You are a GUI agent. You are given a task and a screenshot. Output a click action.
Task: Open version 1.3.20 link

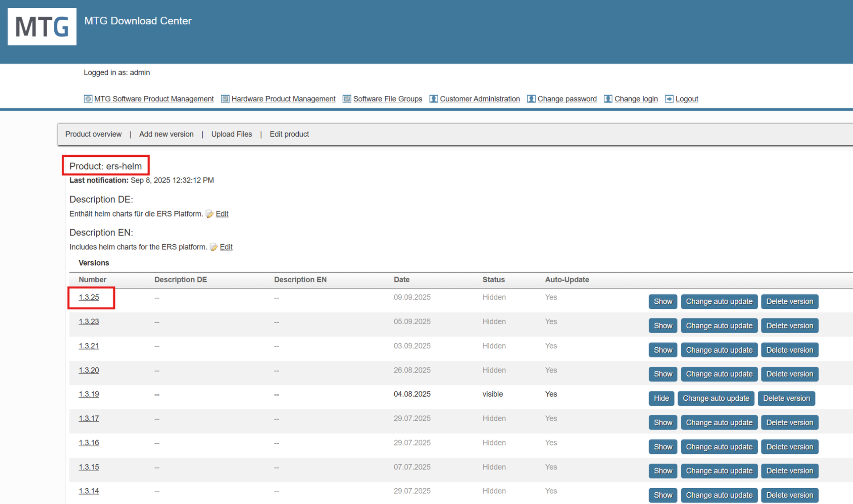point(89,370)
